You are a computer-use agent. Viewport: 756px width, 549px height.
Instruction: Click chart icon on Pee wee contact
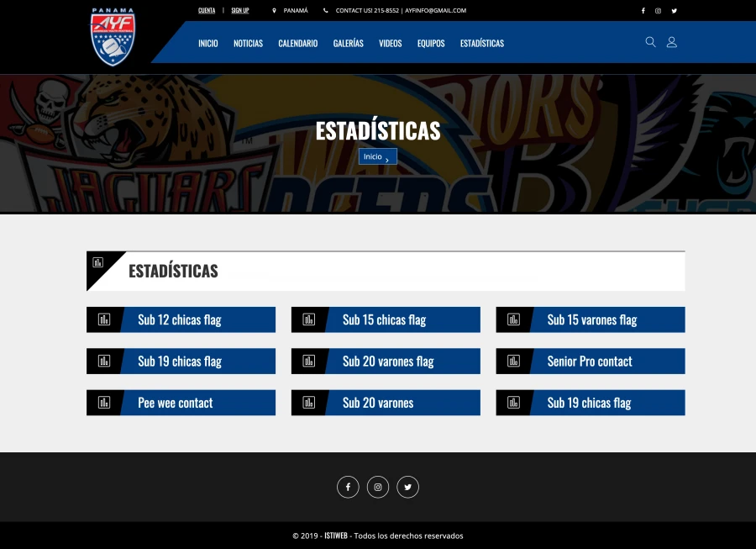pyautogui.click(x=104, y=403)
